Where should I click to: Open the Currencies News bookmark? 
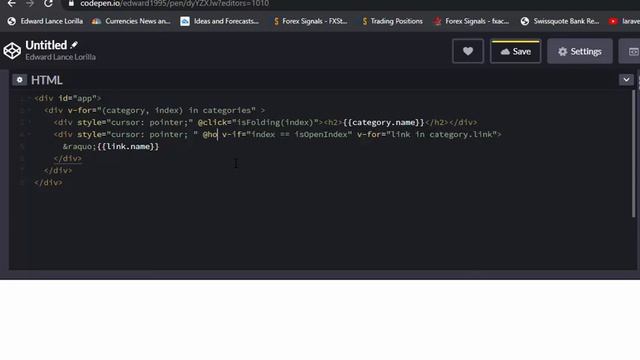coord(131,21)
